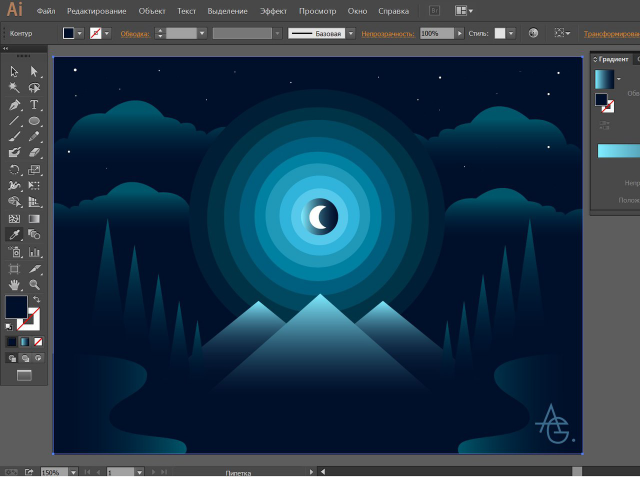Open the zoom level dropdown in the status bar

tap(73, 472)
